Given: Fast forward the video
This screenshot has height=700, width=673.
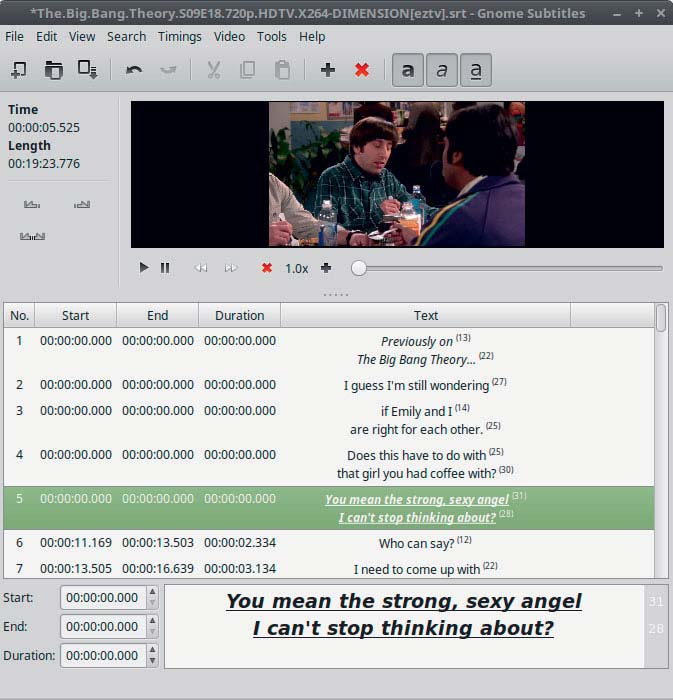Looking at the screenshot, I should click(231, 268).
